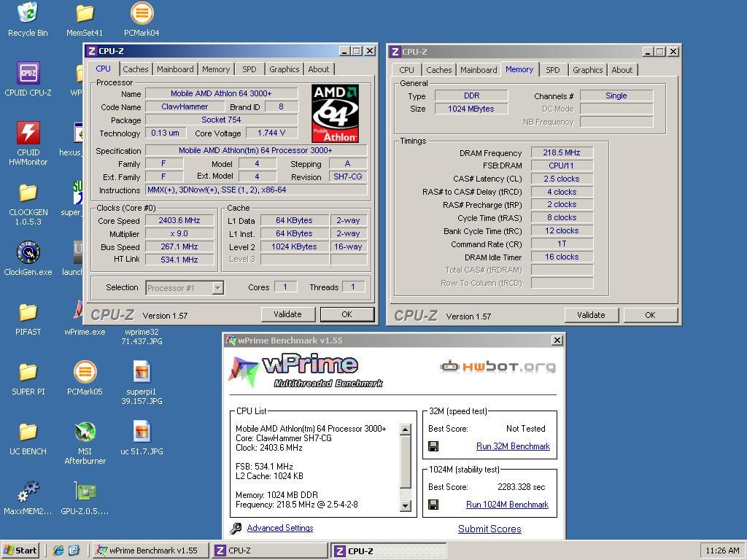This screenshot has height=560, width=747.
Task: Click the Run 32M Benchmark link
Action: (513, 446)
